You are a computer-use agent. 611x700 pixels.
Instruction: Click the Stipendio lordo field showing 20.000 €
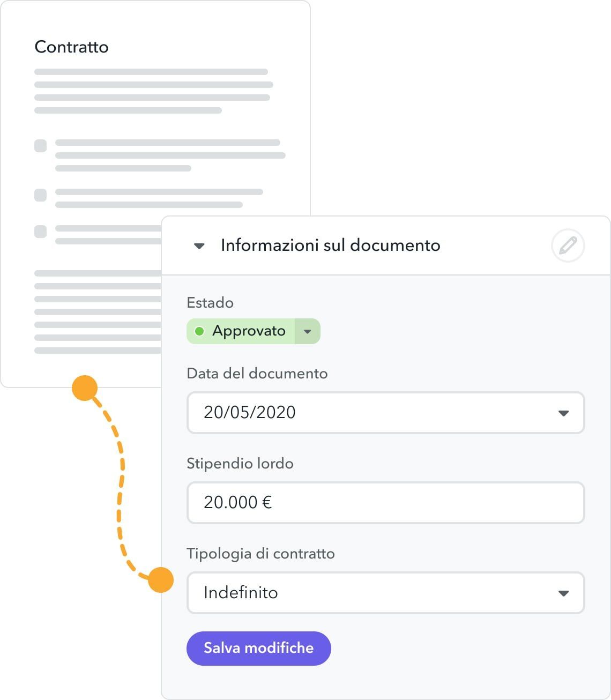[x=385, y=502]
